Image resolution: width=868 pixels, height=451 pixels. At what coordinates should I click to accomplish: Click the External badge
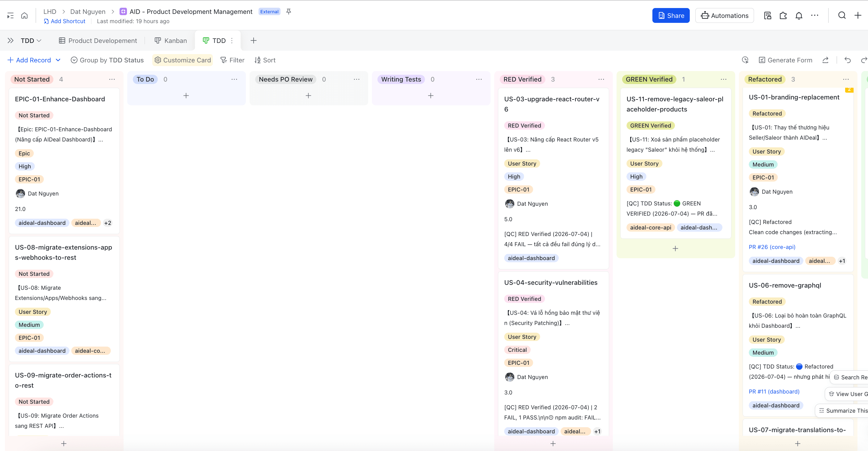click(x=269, y=11)
